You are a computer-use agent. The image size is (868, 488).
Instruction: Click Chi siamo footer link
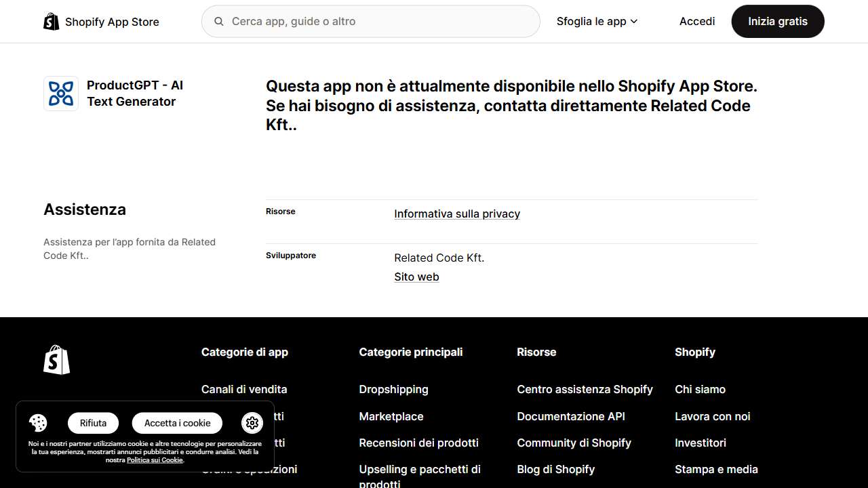click(700, 390)
